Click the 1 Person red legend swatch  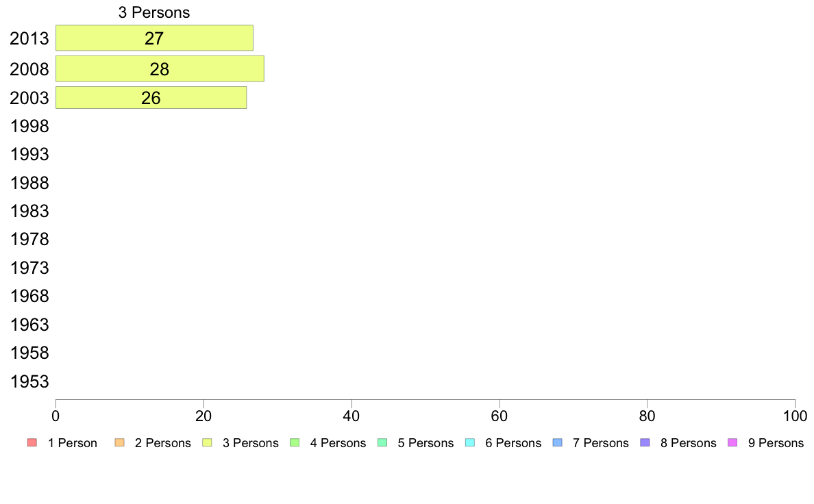[x=32, y=443]
